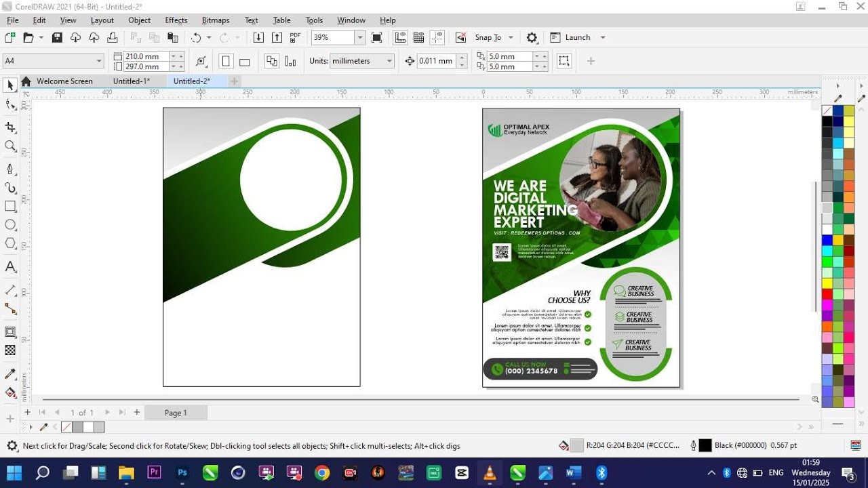Image resolution: width=868 pixels, height=488 pixels.
Task: Set page orientation to Portrait
Action: (226, 61)
